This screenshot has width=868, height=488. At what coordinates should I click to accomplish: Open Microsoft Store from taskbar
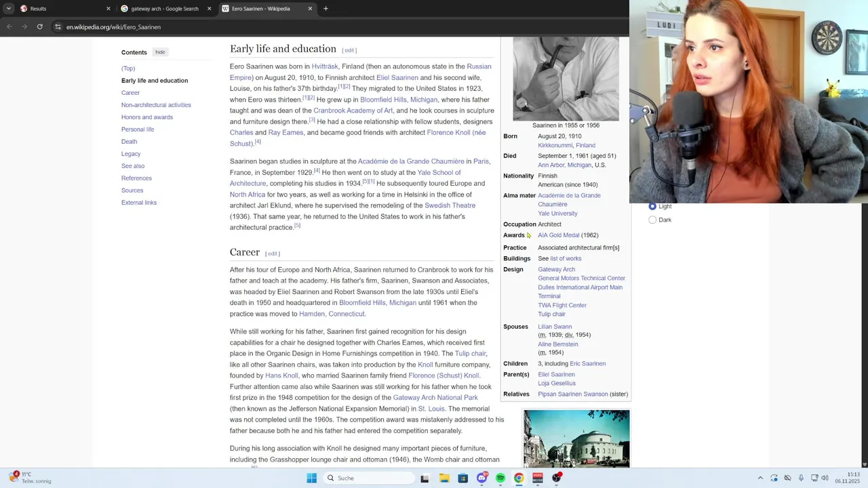click(x=463, y=478)
